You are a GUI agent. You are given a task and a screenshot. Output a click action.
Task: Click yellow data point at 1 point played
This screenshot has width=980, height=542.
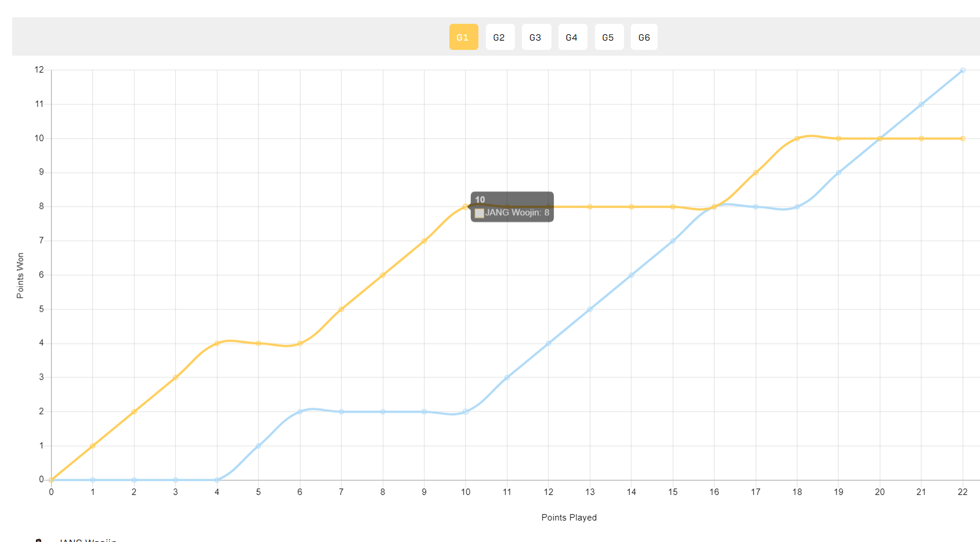[93, 446]
